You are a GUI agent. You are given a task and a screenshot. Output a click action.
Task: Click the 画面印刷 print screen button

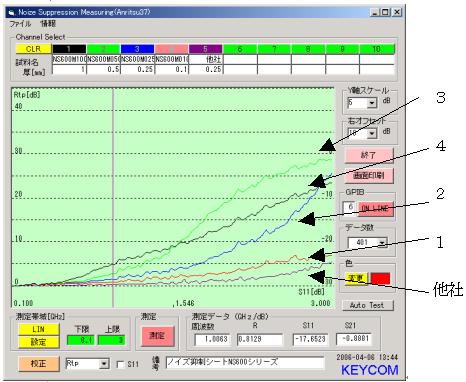368,175
